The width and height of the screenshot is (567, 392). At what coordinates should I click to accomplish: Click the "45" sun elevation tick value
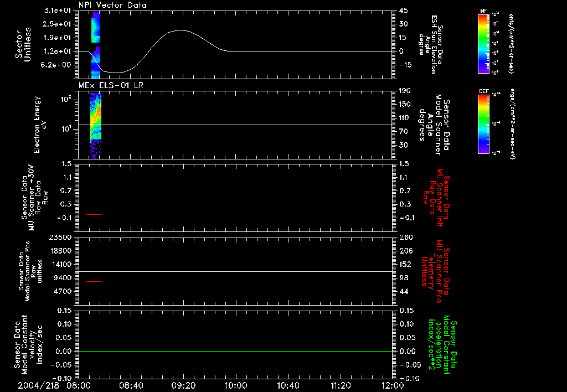point(404,11)
